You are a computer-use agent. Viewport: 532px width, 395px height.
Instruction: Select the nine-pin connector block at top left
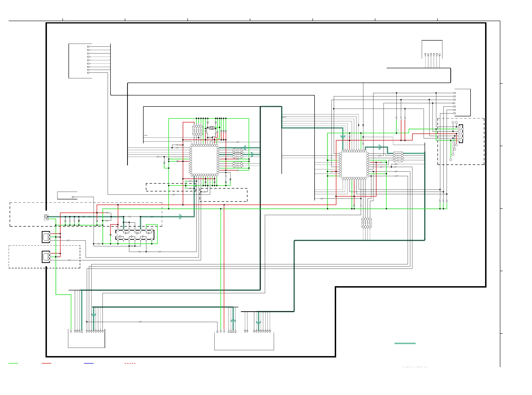80,61
